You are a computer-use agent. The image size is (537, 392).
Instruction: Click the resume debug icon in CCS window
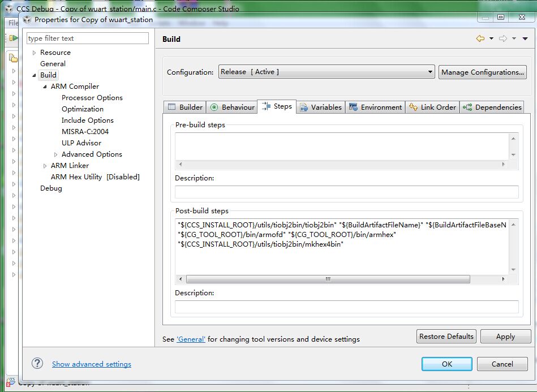pyautogui.click(x=14, y=38)
